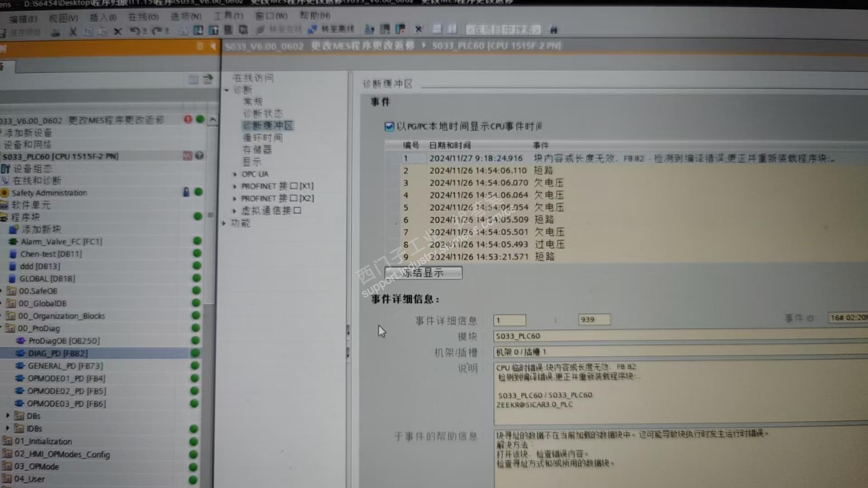The width and height of the screenshot is (868, 488).
Task: Select DIAG_PD [FB82] block
Action: [x=58, y=353]
